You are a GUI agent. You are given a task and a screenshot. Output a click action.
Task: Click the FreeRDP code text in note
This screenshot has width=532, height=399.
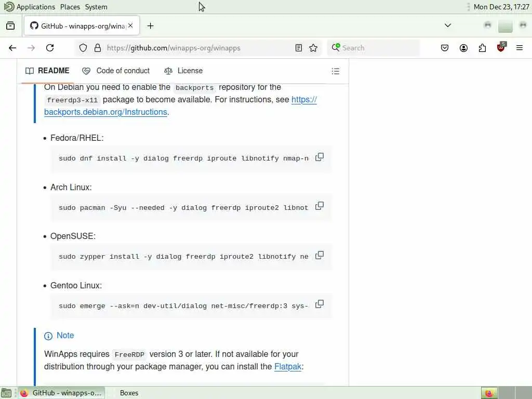[x=129, y=354]
